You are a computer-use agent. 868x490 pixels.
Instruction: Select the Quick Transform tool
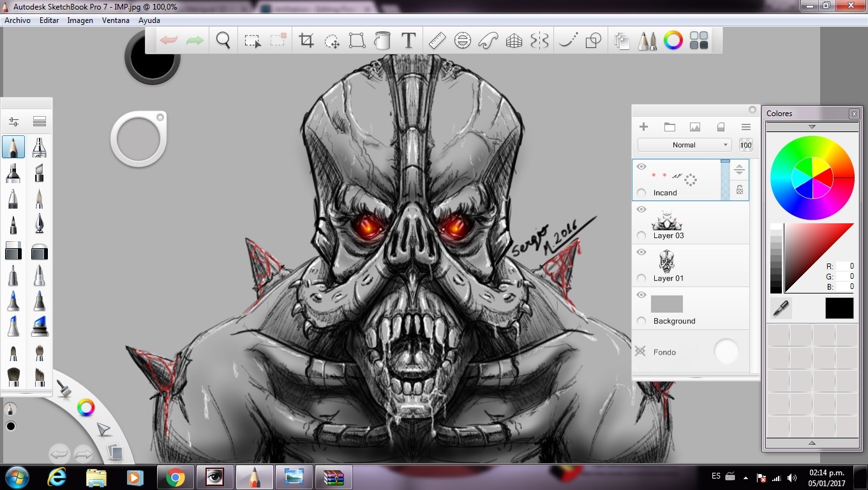click(332, 41)
